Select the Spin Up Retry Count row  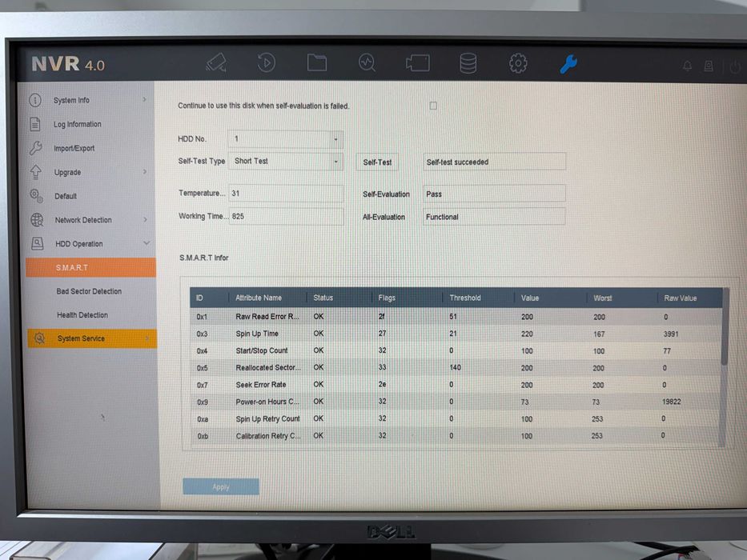[x=456, y=418]
